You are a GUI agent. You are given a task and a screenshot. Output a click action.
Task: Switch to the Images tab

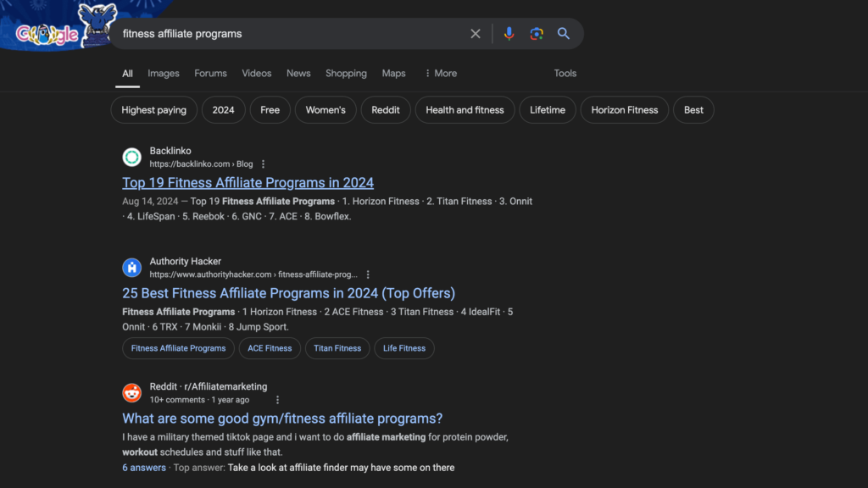pos(164,74)
